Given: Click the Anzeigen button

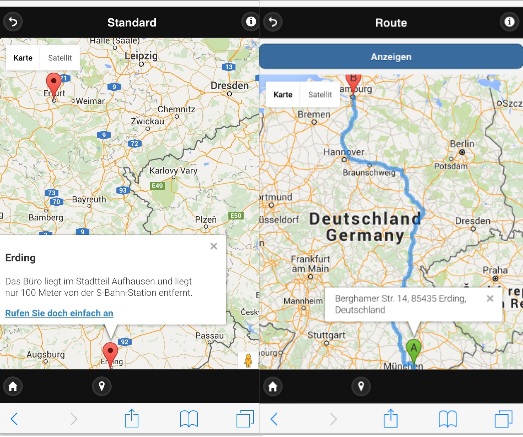Looking at the screenshot, I should point(391,57).
